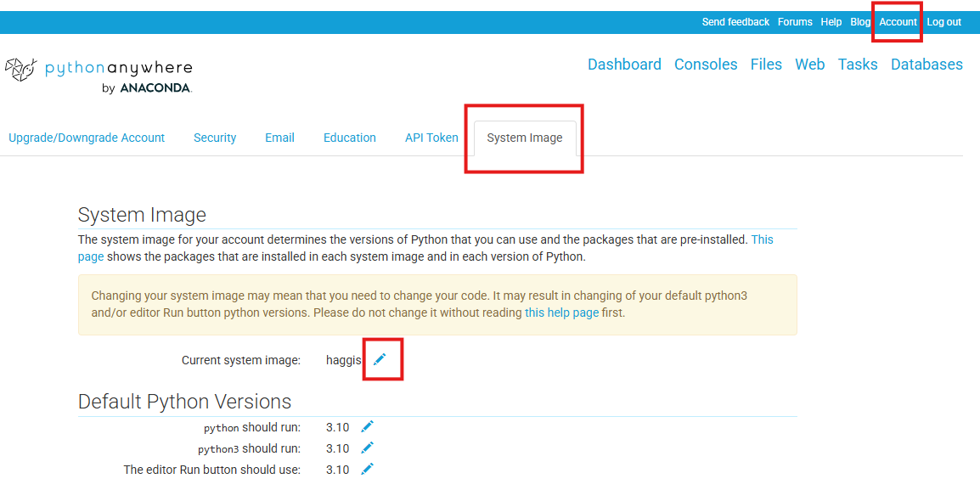This screenshot has width=980, height=490.
Task: Open the Send feedback link
Action: (x=735, y=22)
